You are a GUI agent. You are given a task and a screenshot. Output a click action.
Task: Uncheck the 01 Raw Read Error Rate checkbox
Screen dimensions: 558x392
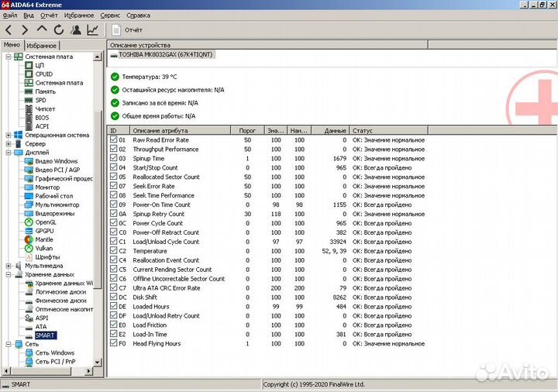113,139
